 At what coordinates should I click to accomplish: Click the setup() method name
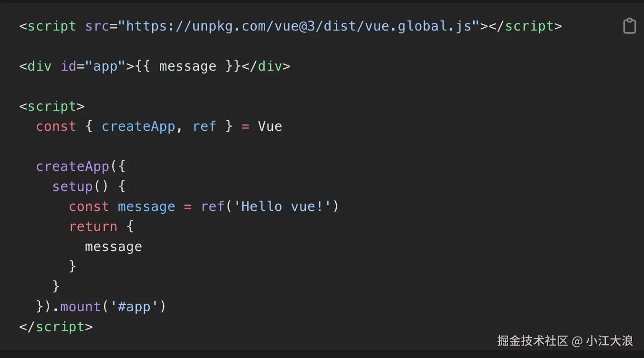click(x=73, y=187)
